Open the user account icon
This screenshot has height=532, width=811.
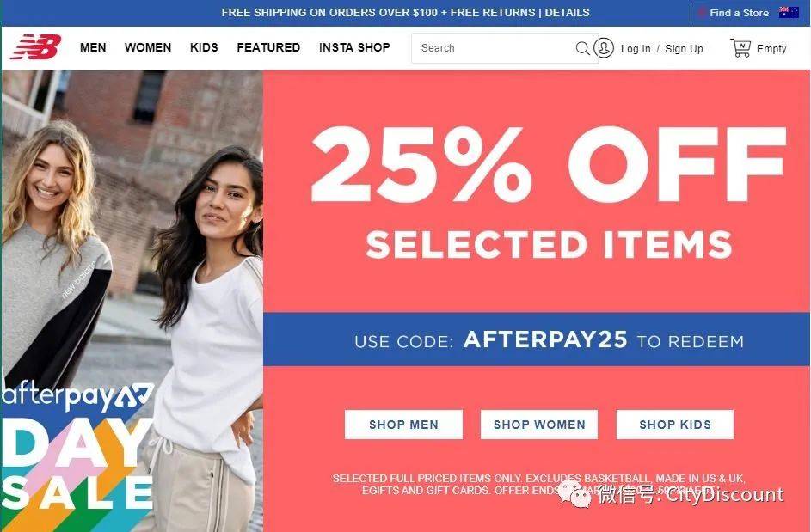(604, 47)
